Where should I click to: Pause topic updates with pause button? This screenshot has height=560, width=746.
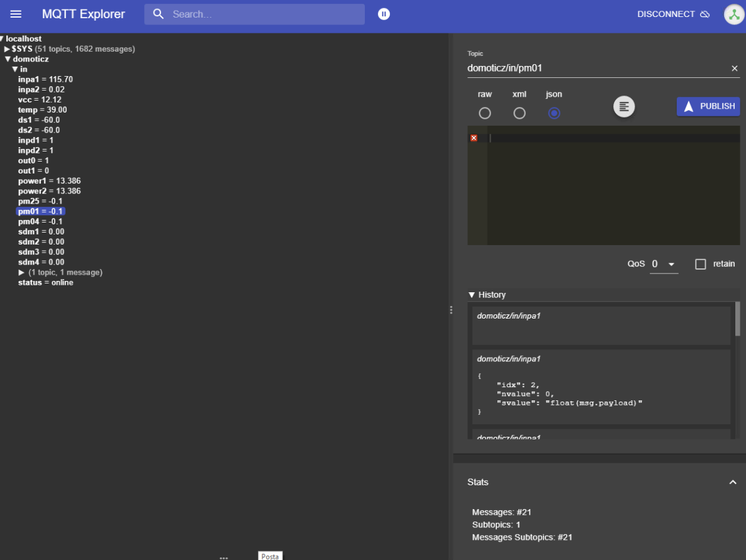pos(384,14)
